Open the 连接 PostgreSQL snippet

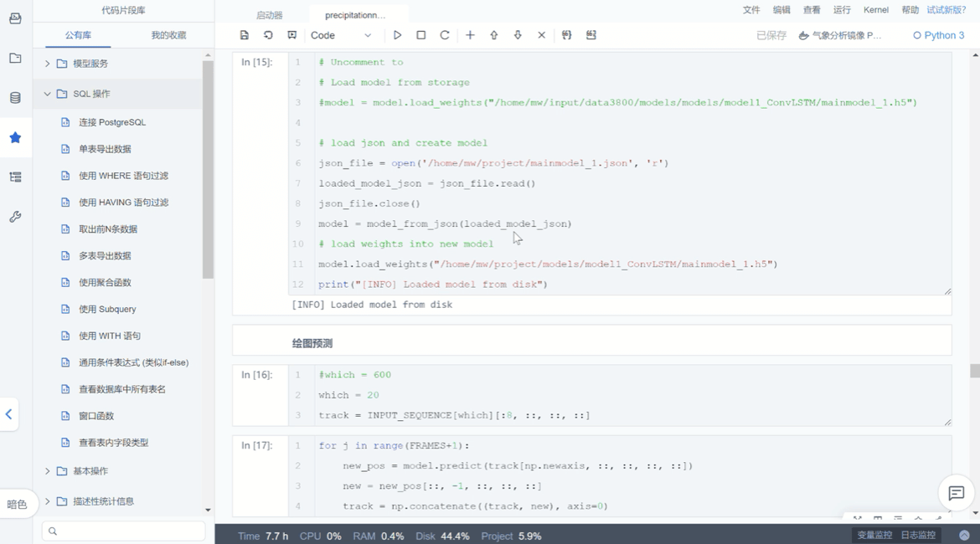[x=112, y=122]
